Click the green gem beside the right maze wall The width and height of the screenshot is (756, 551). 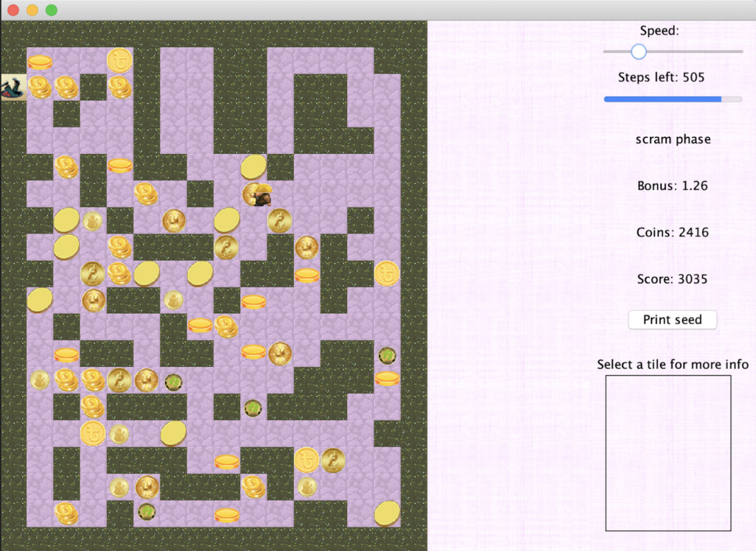(388, 355)
